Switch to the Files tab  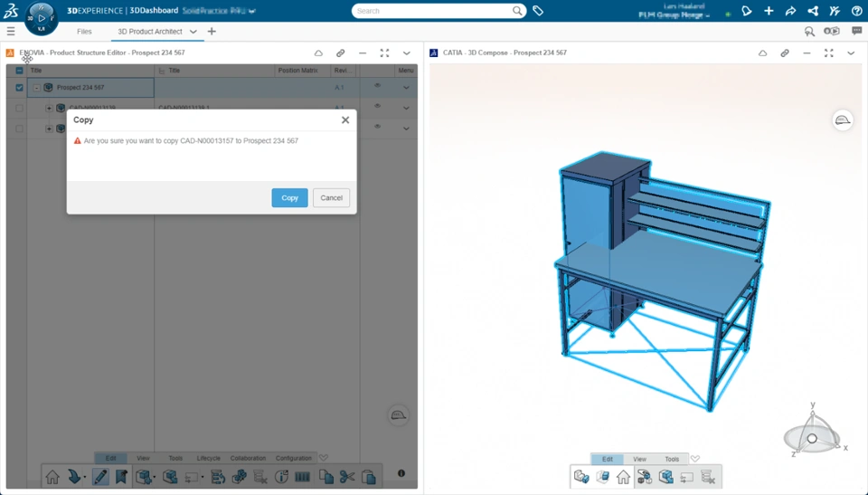coord(84,32)
